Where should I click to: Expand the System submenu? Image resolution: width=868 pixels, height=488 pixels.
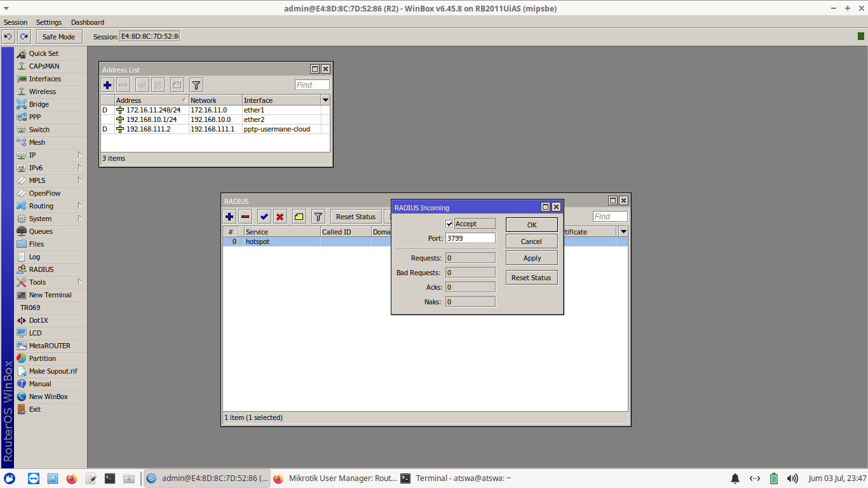[x=51, y=219]
